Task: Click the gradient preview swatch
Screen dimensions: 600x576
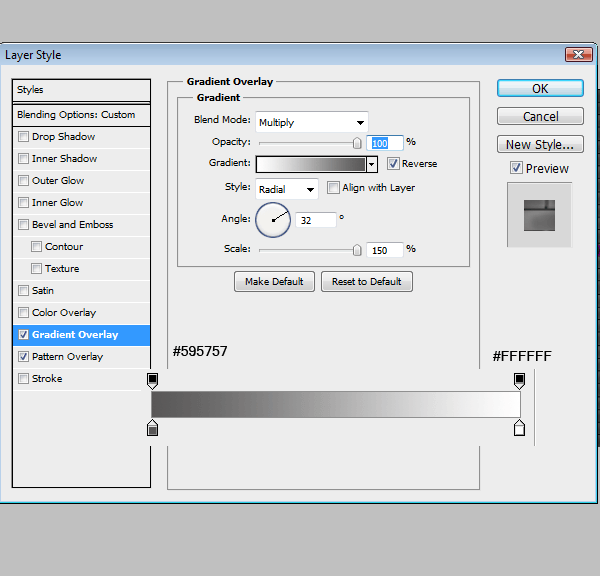Action: click(x=311, y=165)
